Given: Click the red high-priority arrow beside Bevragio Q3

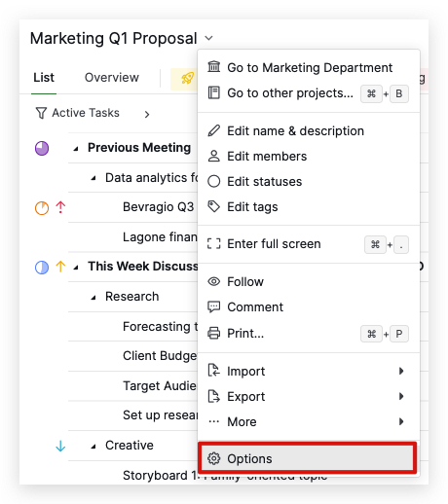Looking at the screenshot, I should 60,207.
